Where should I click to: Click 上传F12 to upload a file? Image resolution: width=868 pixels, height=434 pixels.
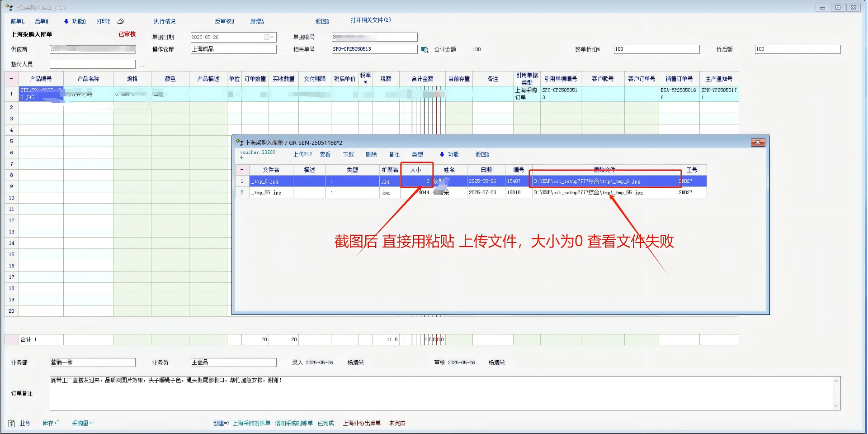(302, 155)
